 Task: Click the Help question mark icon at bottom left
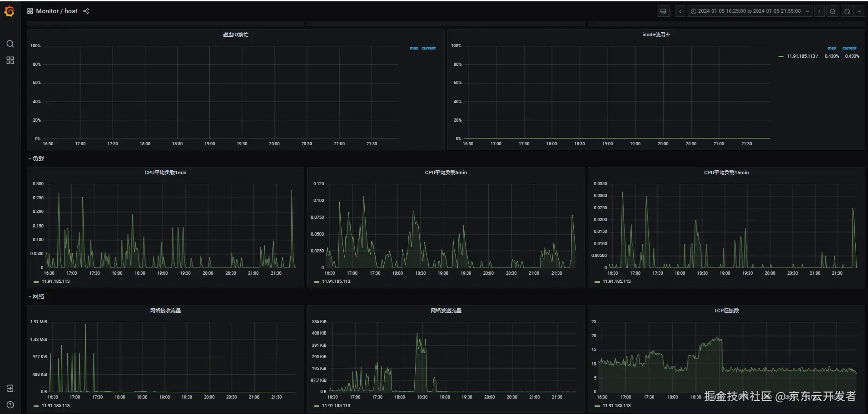pyautogui.click(x=10, y=404)
